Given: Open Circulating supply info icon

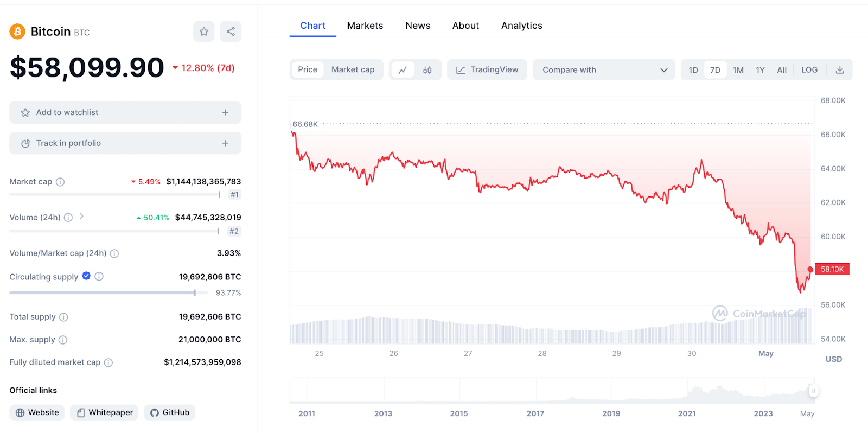Looking at the screenshot, I should [99, 276].
